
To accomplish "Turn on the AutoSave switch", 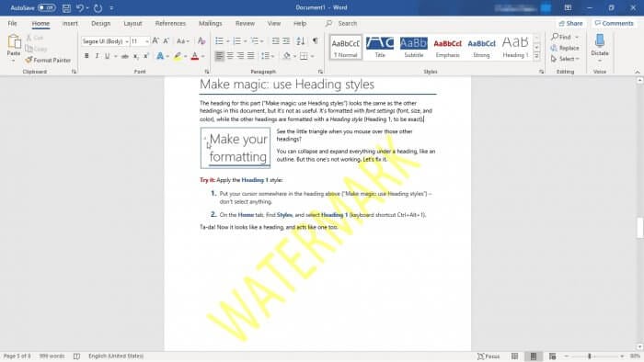I will (x=46, y=7).
